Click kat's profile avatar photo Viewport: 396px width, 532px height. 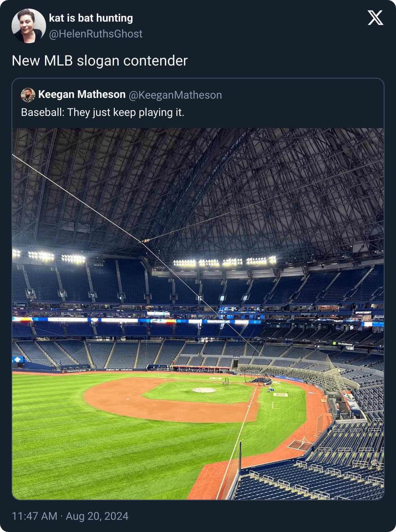tap(28, 26)
